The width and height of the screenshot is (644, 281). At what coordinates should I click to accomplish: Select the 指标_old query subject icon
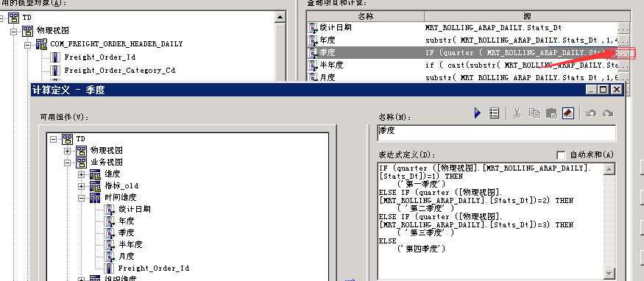pyautogui.click(x=95, y=186)
